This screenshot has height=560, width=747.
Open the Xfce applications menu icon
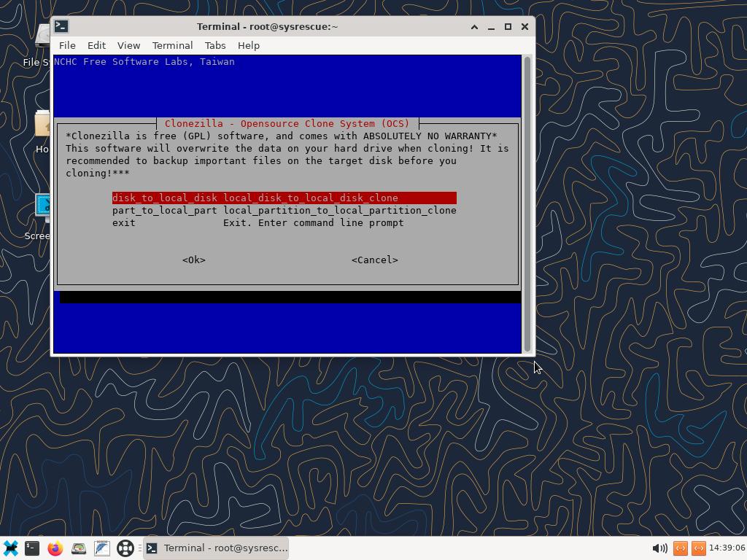11,548
